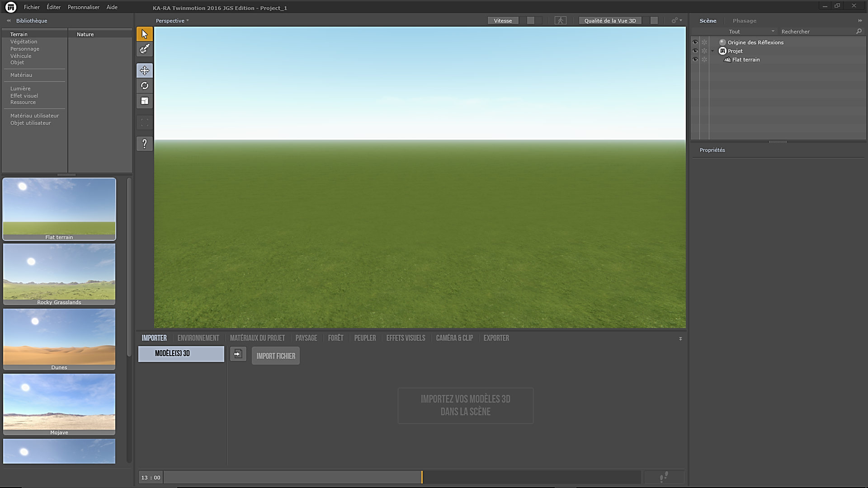Screen dimensions: 868x488
Task: Open the Végétation library category
Action: point(24,42)
